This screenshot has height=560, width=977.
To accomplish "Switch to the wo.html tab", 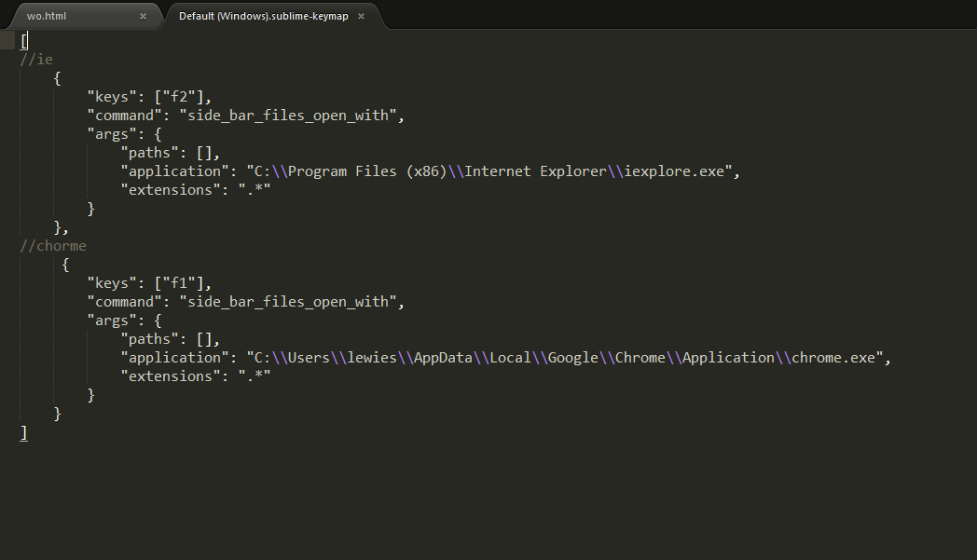I will coord(47,16).
